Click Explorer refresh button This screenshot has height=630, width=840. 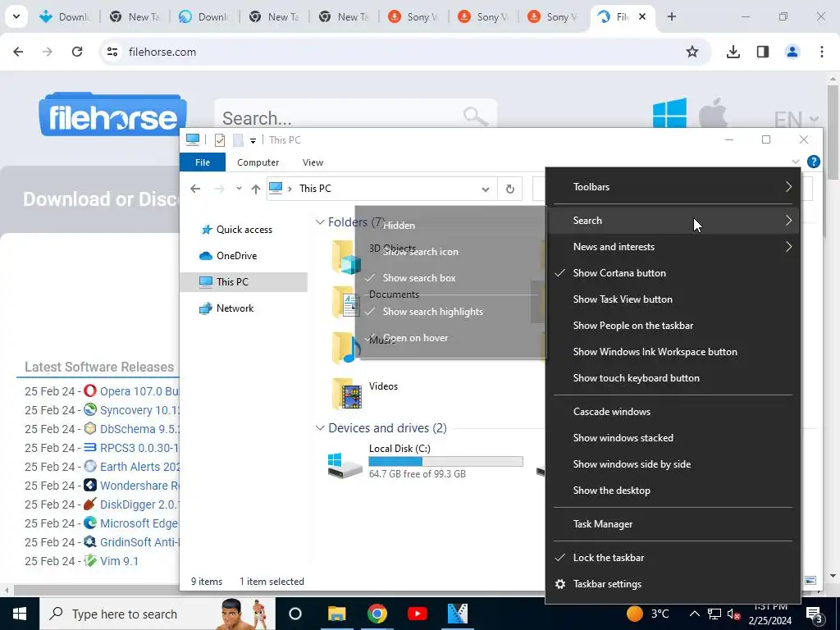(510, 189)
